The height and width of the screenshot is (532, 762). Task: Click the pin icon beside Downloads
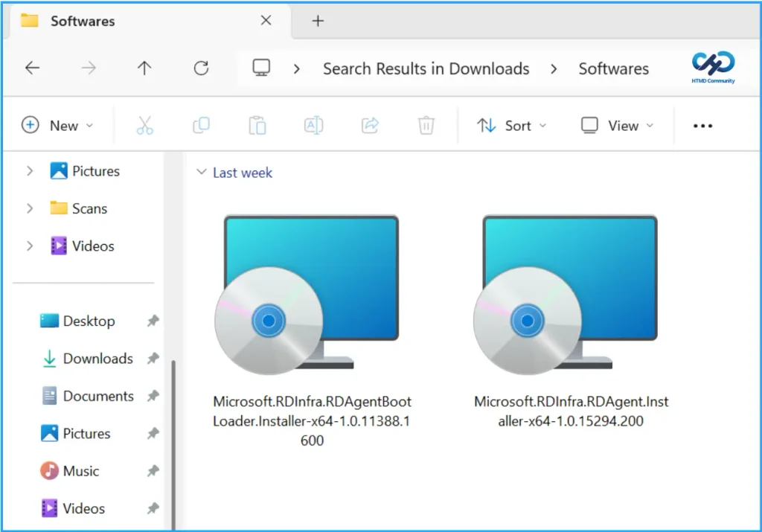pyautogui.click(x=153, y=358)
